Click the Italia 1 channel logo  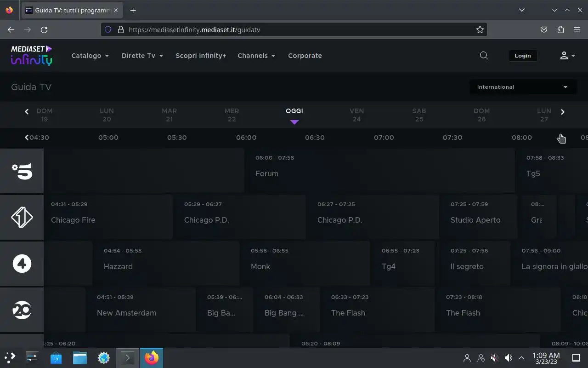(22, 217)
